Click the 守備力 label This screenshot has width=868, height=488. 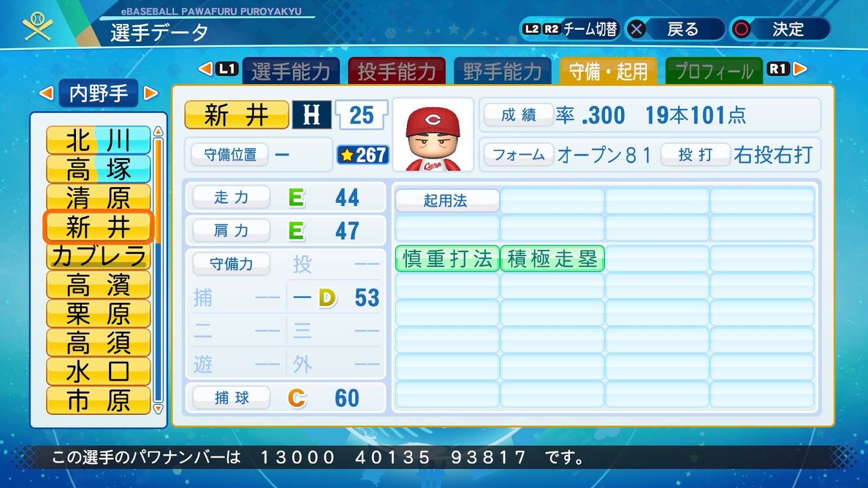(x=231, y=264)
